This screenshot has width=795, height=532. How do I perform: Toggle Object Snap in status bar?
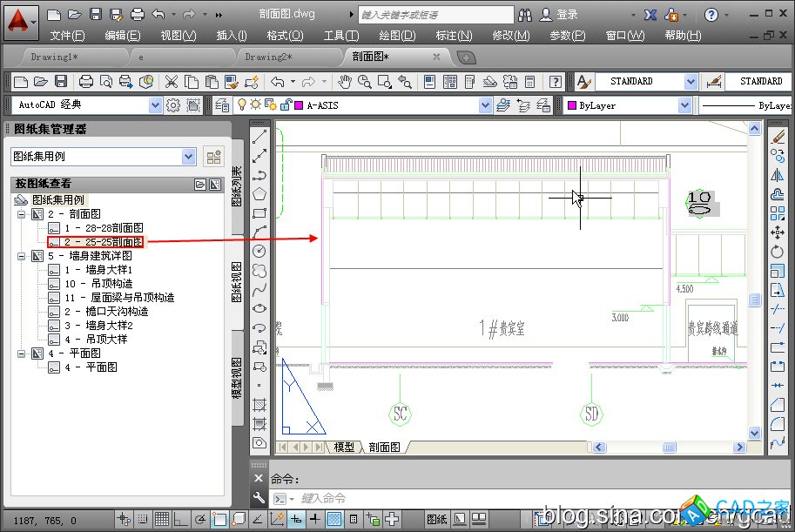(219, 520)
